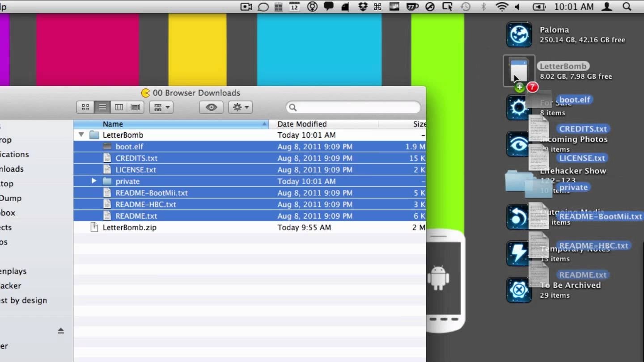This screenshot has height=362, width=644.
Task: Select the boot.elf file in list
Action: [x=129, y=147]
